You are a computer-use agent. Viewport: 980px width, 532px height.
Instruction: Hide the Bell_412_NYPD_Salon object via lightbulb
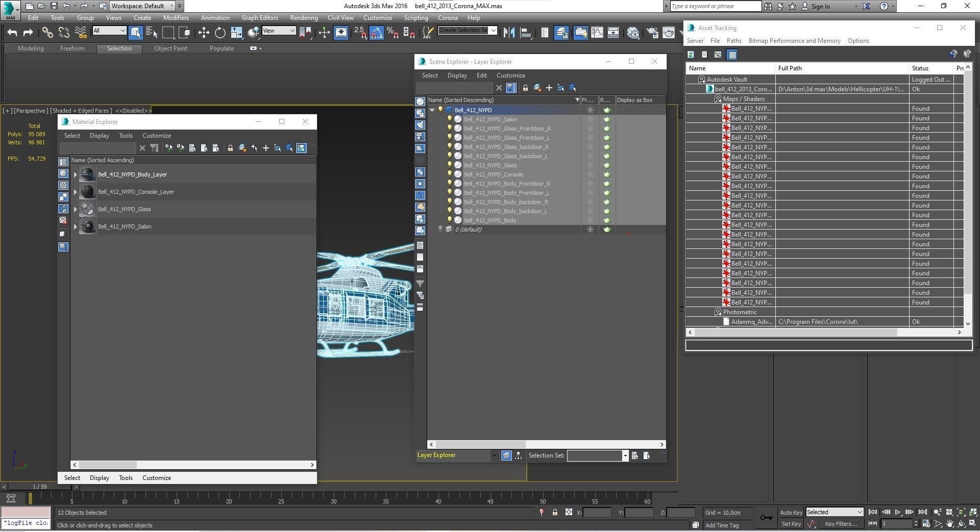(x=450, y=119)
